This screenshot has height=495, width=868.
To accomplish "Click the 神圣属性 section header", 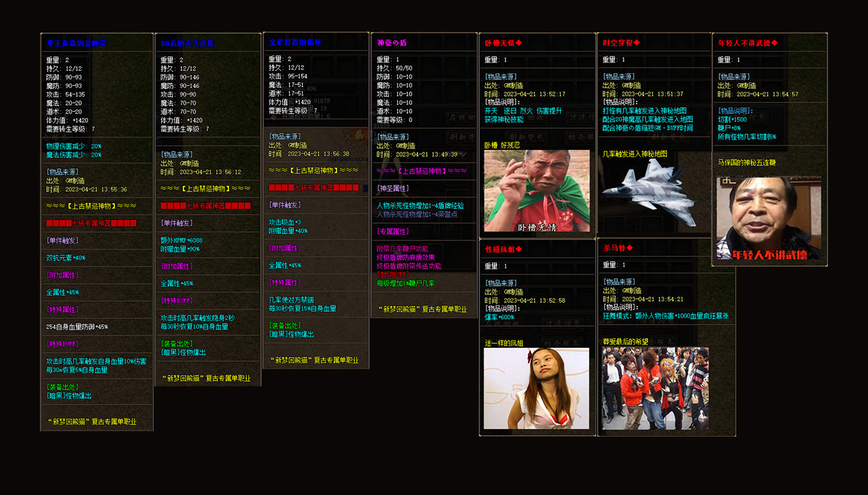I will pos(392,188).
